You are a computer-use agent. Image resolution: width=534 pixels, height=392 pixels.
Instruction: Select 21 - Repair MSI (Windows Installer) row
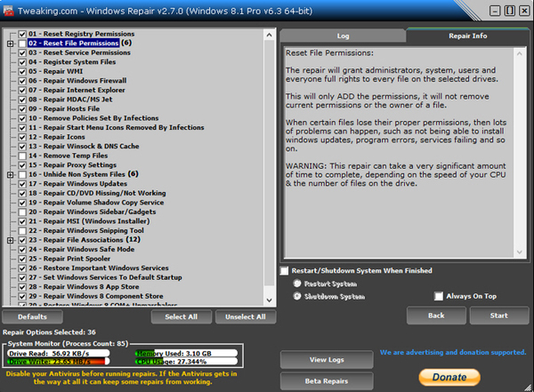(x=89, y=221)
